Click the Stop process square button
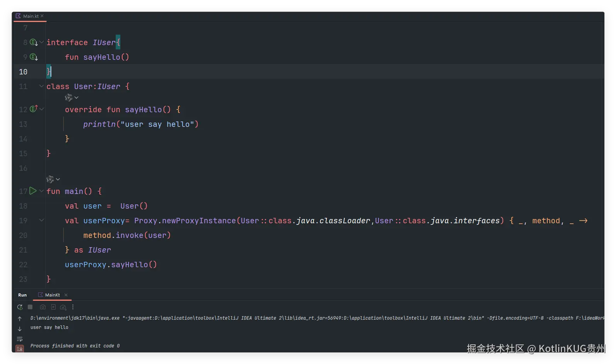Image resolution: width=616 pixels, height=364 pixels. point(30,307)
